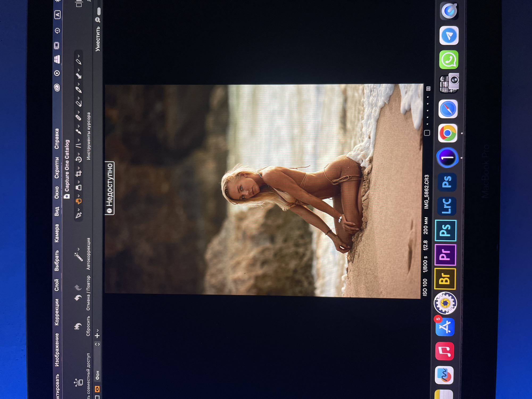Open Telegram from the Dock
Viewport: 532px width, 399px height.
[449, 36]
